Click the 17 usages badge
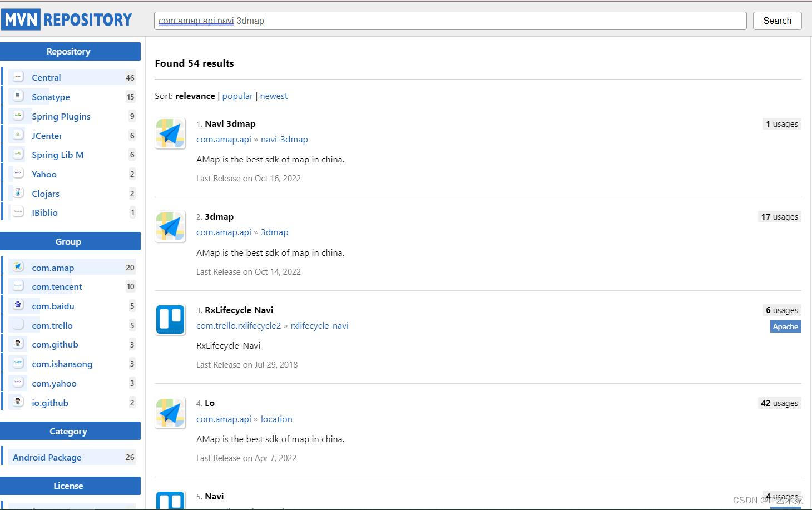Image resolution: width=812 pixels, height=510 pixels. pyautogui.click(x=780, y=217)
